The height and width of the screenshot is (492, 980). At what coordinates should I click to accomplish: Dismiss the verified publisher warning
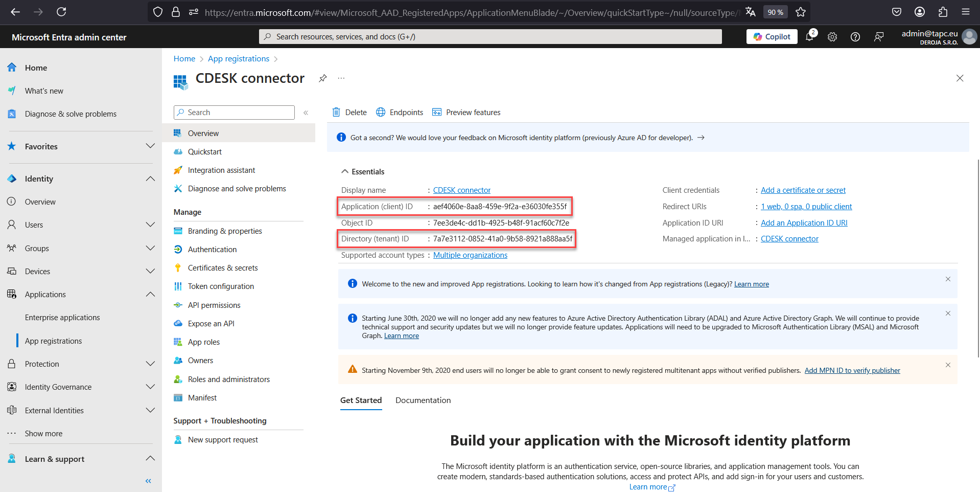pos(948,365)
